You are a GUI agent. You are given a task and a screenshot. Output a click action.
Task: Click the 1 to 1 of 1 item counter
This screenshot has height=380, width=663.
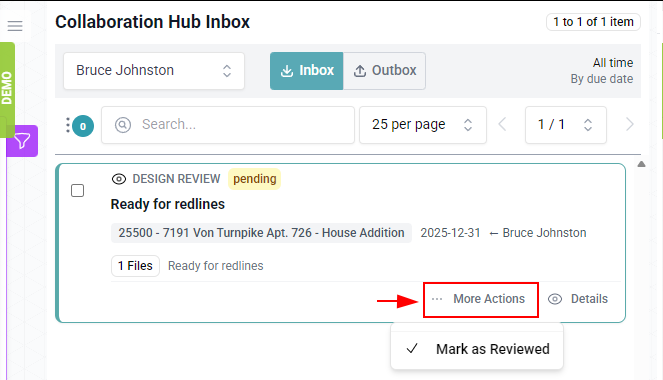[x=593, y=22]
